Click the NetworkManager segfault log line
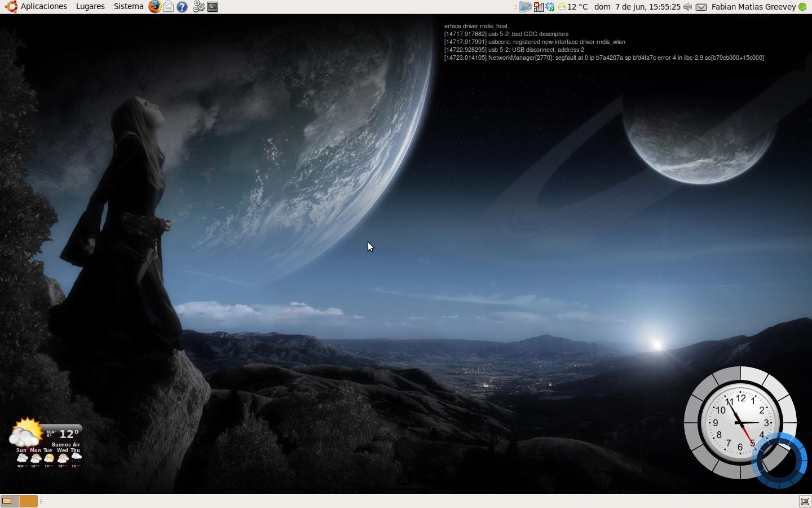This screenshot has height=508, width=812. tap(604, 58)
